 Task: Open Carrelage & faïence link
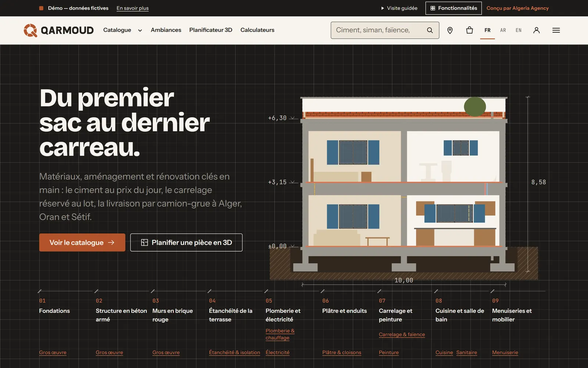coord(402,335)
